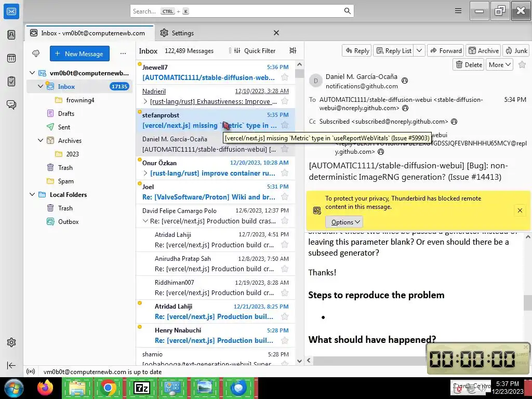Viewport: 532px width, 399px height.
Task: Collapse vm0b0t@computernewb account tree
Action: coord(32,73)
